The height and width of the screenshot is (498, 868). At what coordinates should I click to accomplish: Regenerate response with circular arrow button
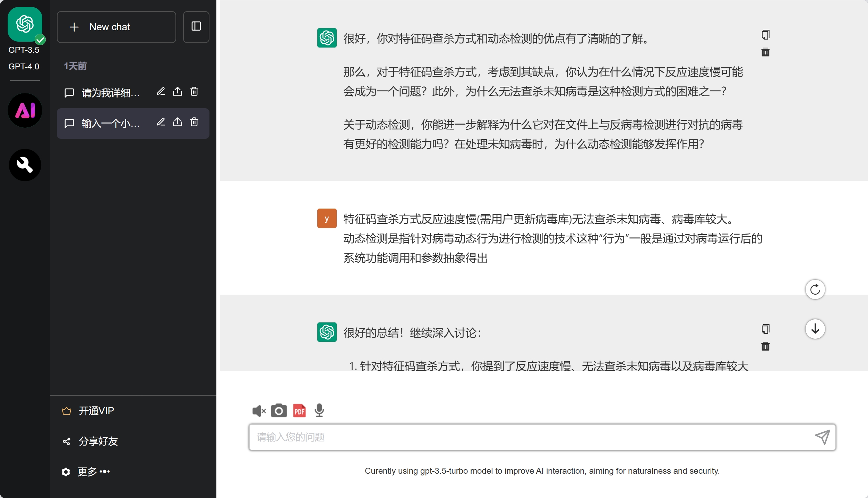tap(815, 289)
